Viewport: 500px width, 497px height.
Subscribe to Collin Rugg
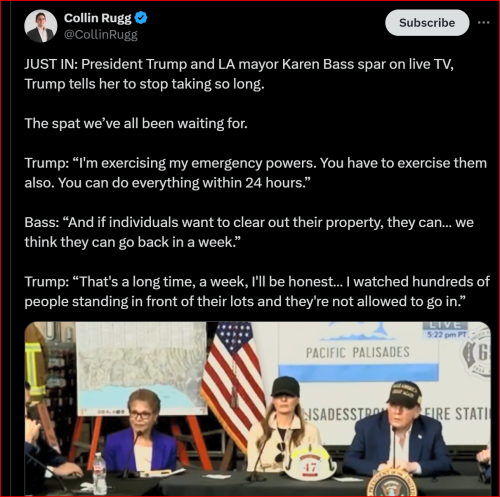(x=427, y=23)
